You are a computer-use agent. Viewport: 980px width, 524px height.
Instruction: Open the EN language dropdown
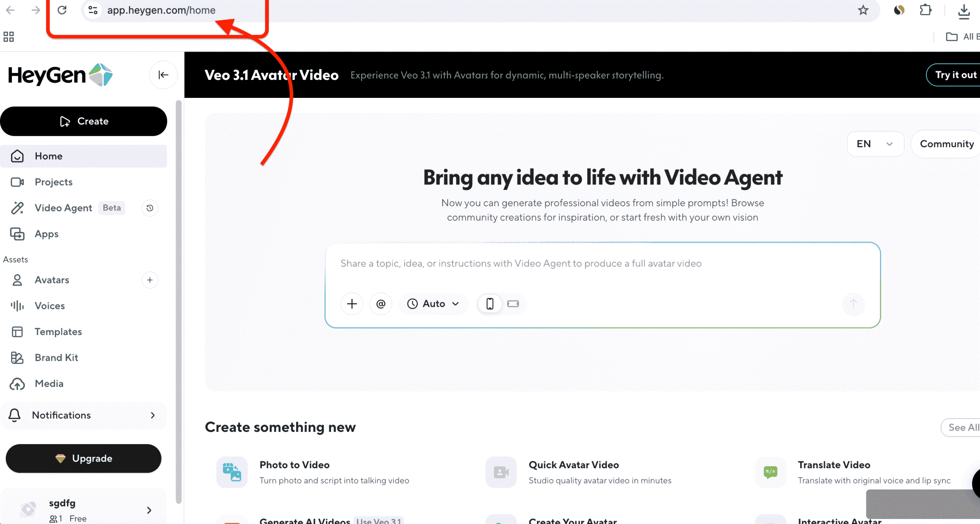[x=875, y=144]
